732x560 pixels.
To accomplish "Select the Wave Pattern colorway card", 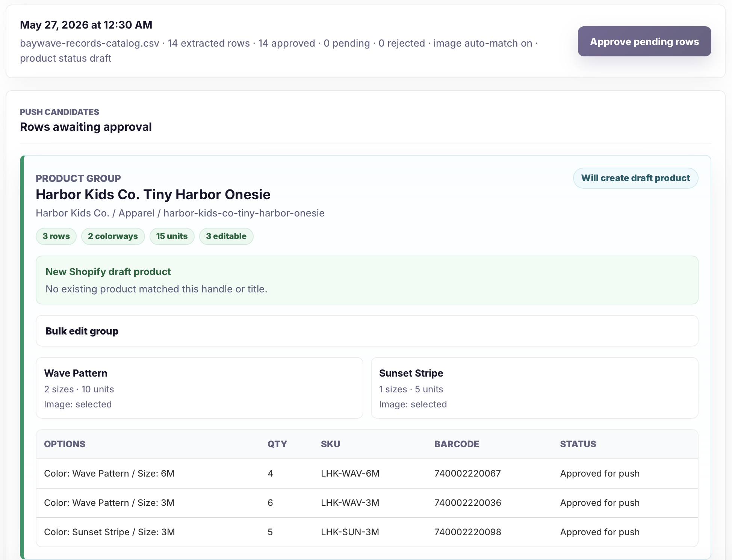I will [x=200, y=388].
